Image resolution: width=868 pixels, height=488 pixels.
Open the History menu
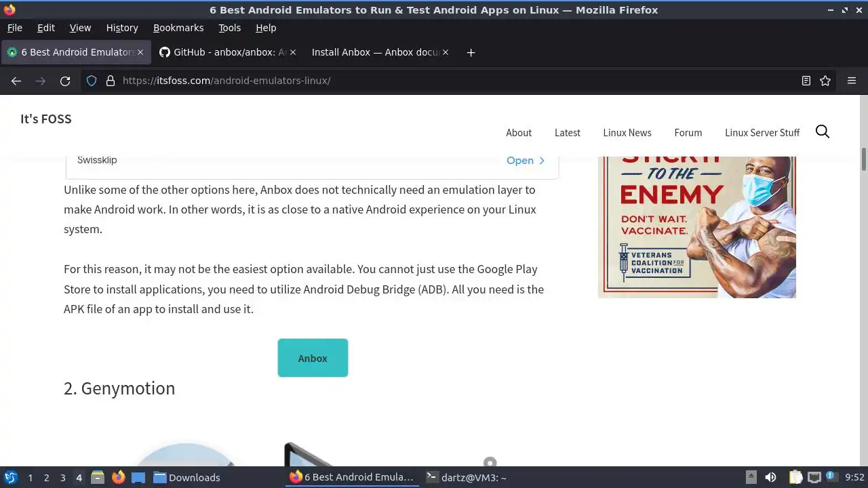coord(122,28)
